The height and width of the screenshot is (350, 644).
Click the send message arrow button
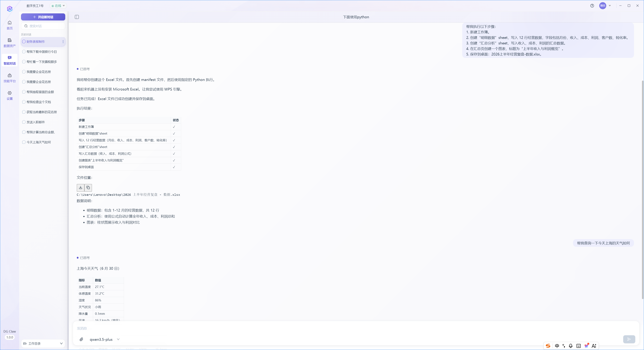[x=629, y=339]
